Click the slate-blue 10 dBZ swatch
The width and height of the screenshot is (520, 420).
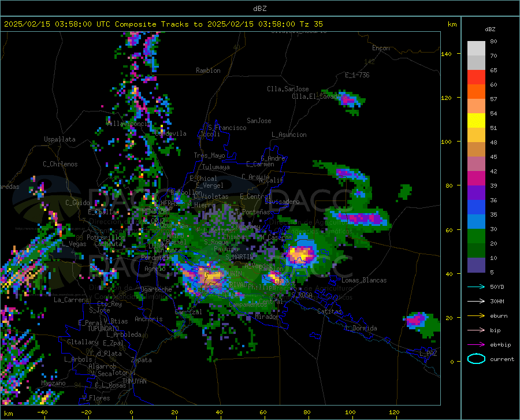pos(476,265)
